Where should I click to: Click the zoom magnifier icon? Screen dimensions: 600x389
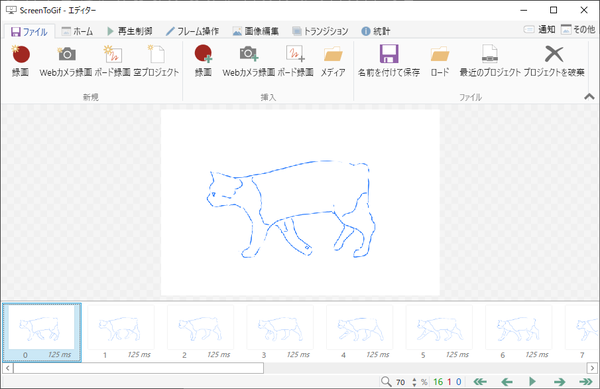(386, 381)
